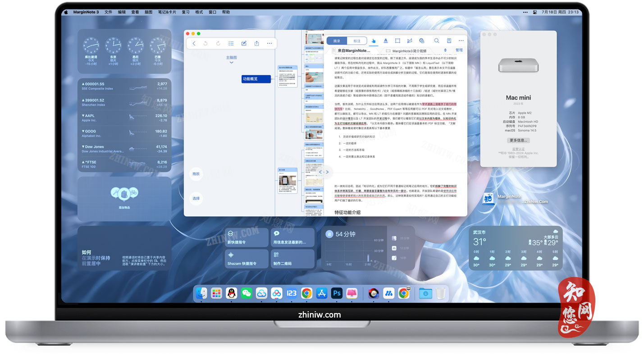Open document search magnifier icon

pos(437,41)
